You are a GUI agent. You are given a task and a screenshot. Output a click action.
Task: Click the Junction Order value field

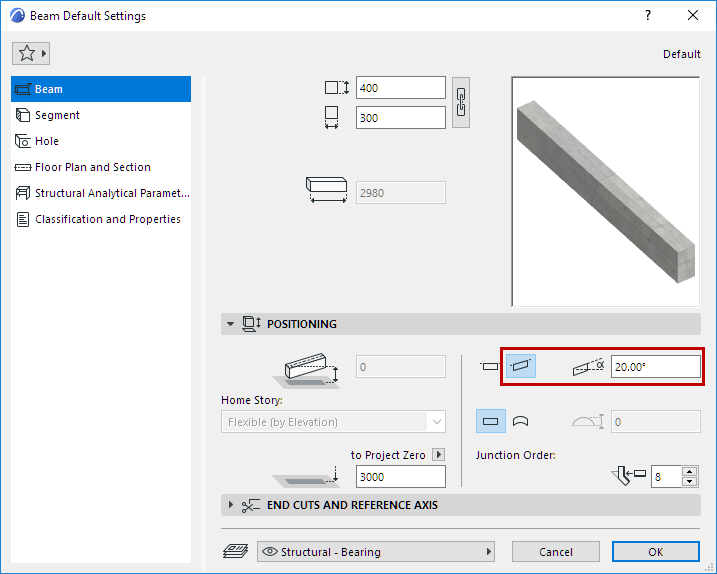click(x=666, y=477)
